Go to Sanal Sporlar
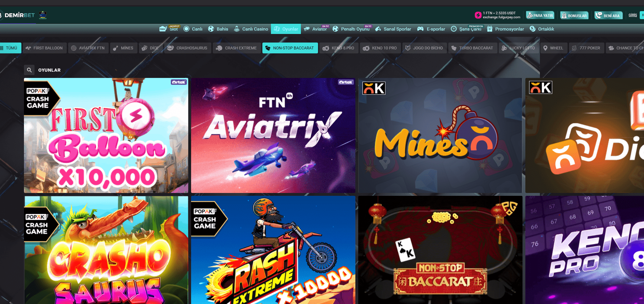 [x=397, y=29]
